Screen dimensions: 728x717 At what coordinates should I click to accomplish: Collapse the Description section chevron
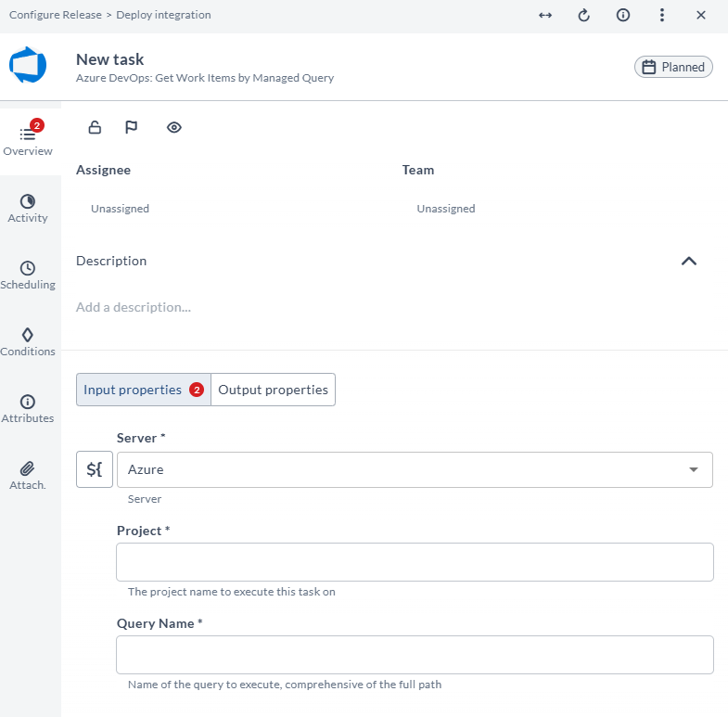tap(688, 261)
